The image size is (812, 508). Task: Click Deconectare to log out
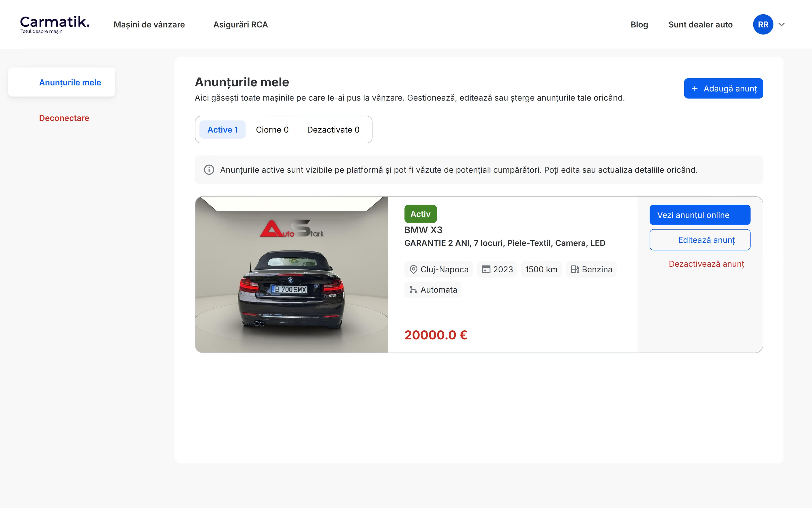(64, 118)
